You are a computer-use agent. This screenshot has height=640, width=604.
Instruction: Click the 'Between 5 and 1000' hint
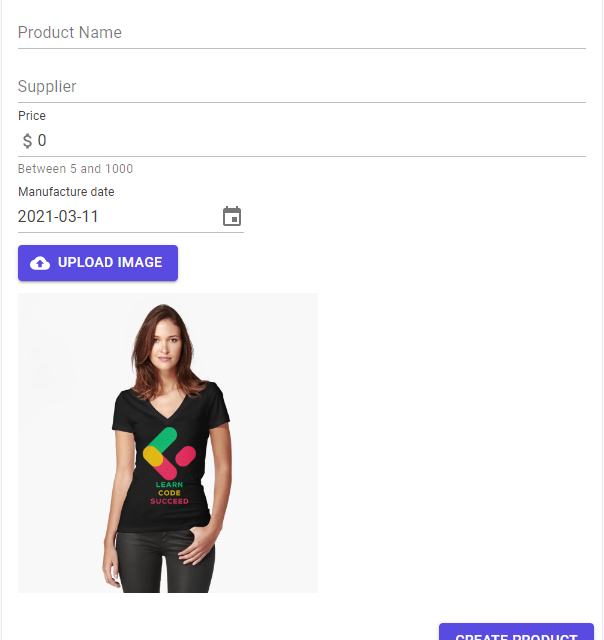tap(76, 169)
